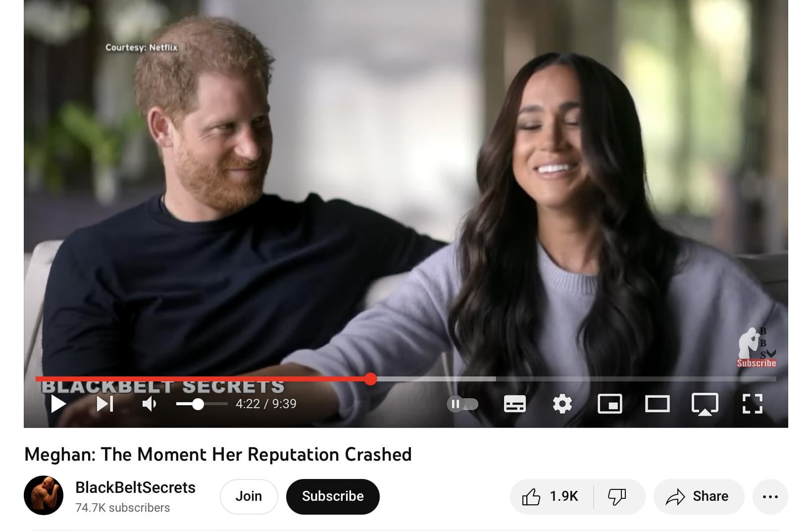The width and height of the screenshot is (812, 531).
Task: Toggle subtitles closed captions button
Action: pos(514,404)
